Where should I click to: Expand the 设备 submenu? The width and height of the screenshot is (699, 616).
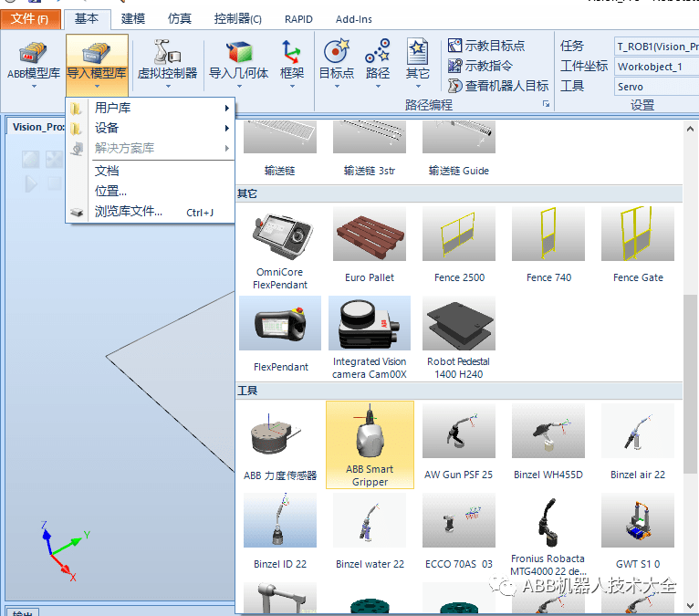tap(151, 128)
